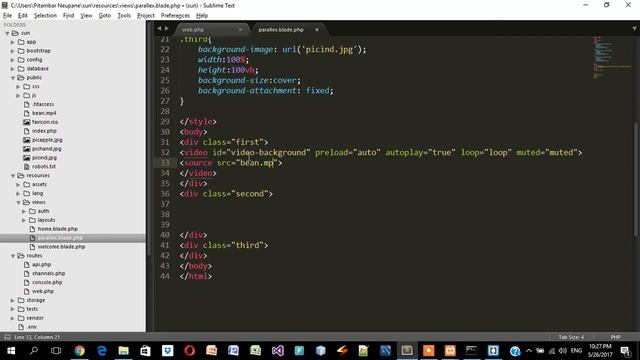Change PHP syntax in status bar
This screenshot has height=360, width=640.
click(616, 337)
